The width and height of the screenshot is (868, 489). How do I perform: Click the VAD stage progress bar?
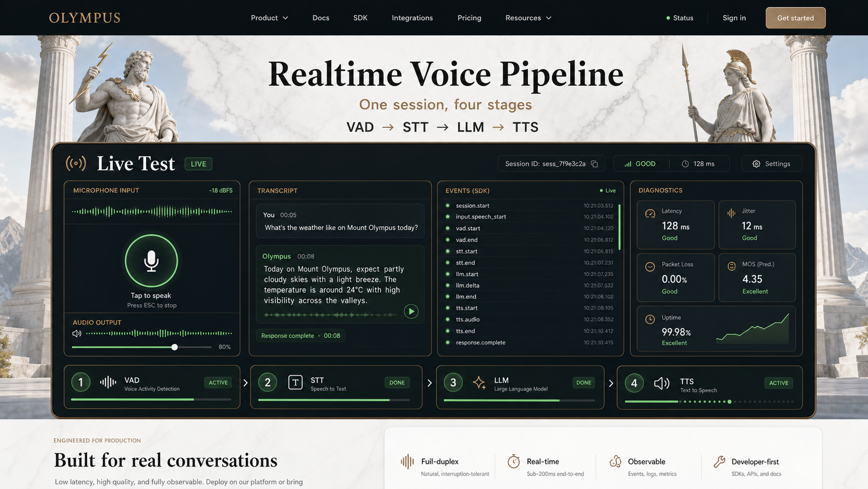tap(151, 400)
